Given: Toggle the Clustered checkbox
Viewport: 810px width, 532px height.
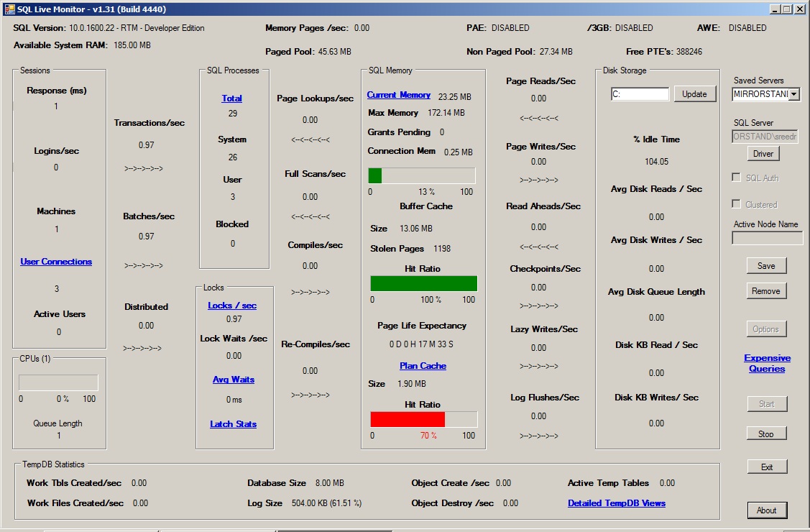Looking at the screenshot, I should (736, 204).
